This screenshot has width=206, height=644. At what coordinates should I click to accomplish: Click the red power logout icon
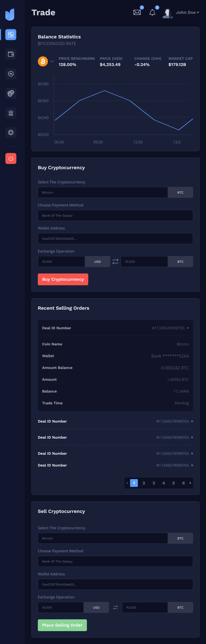pos(11,158)
